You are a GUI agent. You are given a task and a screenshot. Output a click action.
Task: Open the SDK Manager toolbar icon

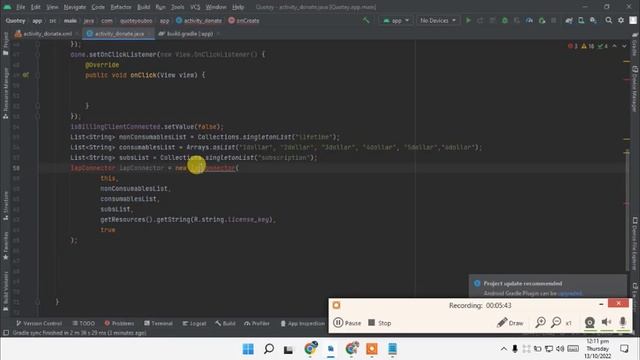[593, 20]
